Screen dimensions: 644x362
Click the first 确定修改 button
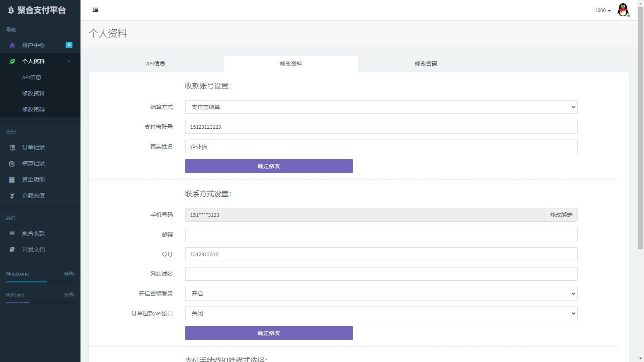tap(268, 166)
